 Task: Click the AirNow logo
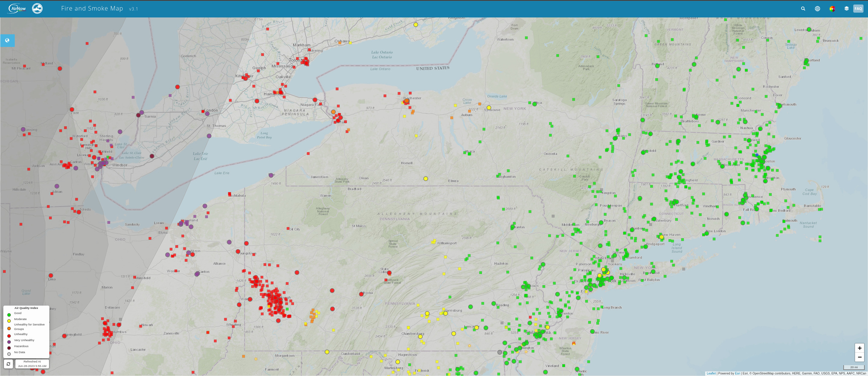point(17,8)
